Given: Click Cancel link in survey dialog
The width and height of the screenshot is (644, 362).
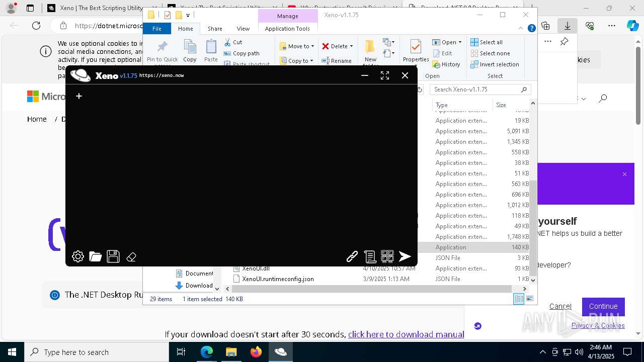Looking at the screenshot, I should coord(560,306).
